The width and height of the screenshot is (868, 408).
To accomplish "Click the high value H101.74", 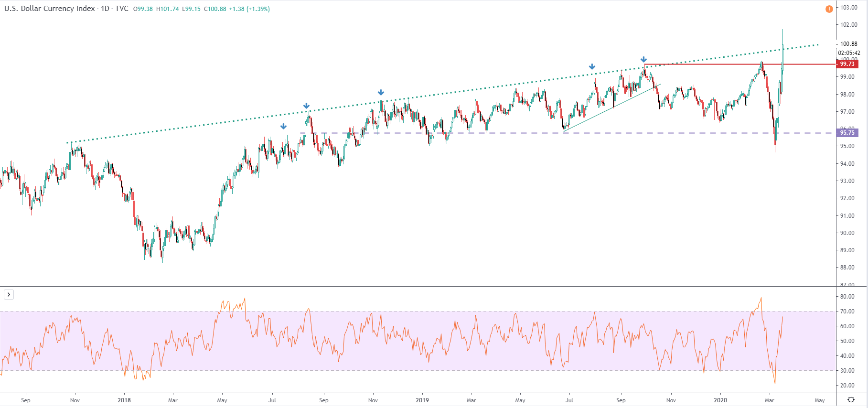I will coord(167,9).
